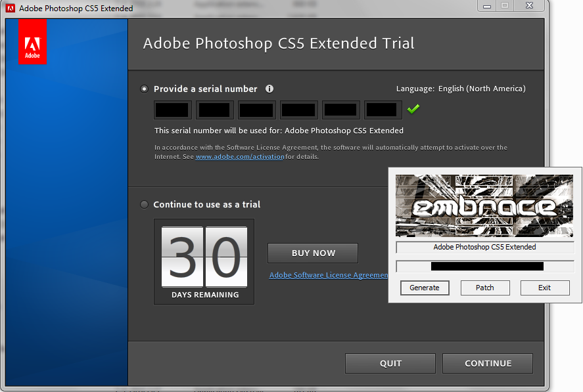Image resolution: width=583 pixels, height=392 pixels.
Task: Select the Provide a serial number option
Action: click(144, 89)
